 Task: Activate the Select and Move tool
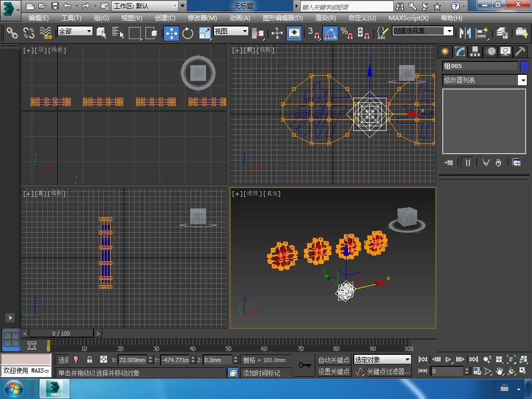(171, 33)
